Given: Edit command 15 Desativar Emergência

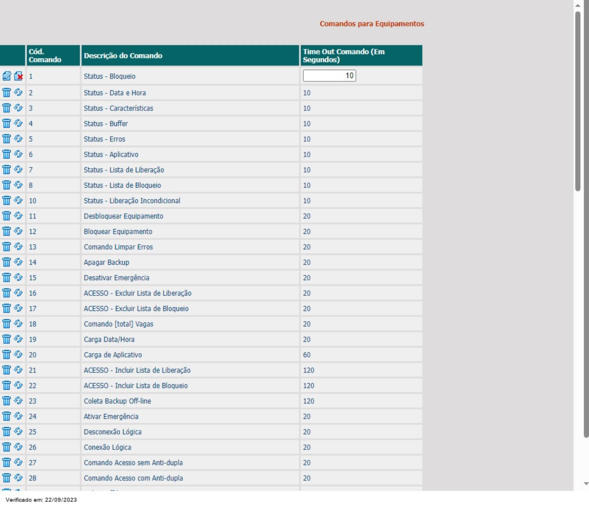Looking at the screenshot, I should click(18, 277).
